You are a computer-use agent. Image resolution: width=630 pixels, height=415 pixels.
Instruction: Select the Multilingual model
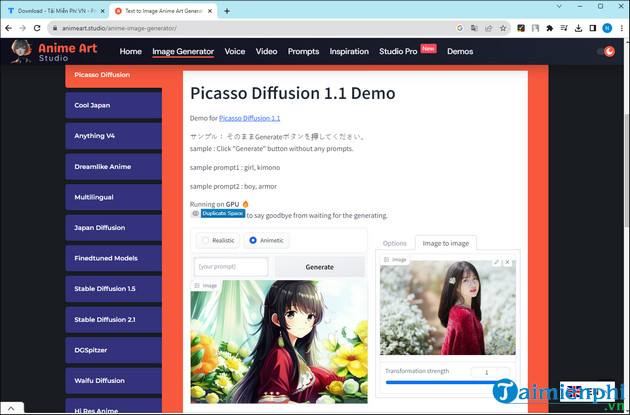click(x=114, y=197)
